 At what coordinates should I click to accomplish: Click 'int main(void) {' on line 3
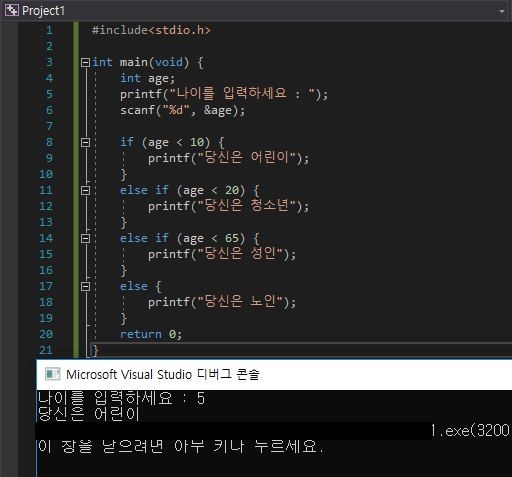(147, 63)
